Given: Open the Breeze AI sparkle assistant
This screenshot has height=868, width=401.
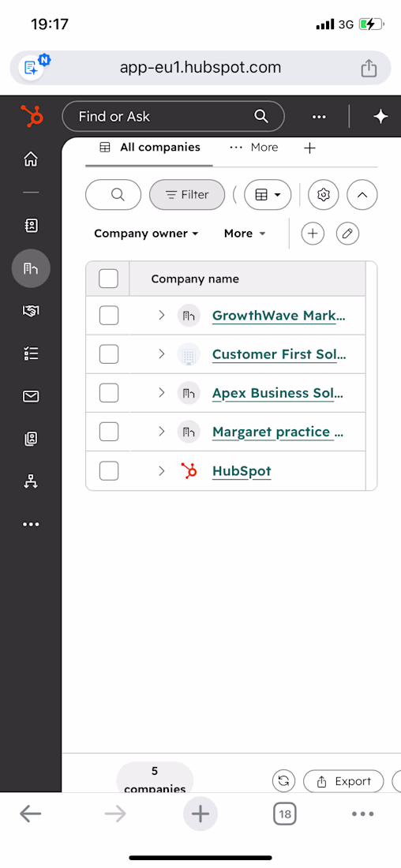Looking at the screenshot, I should (380, 116).
